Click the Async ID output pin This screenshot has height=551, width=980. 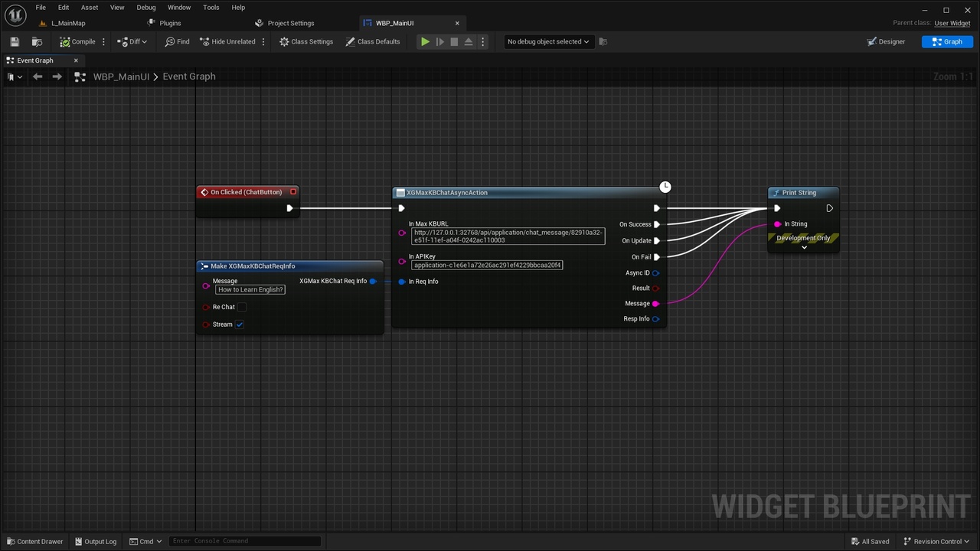[655, 272]
